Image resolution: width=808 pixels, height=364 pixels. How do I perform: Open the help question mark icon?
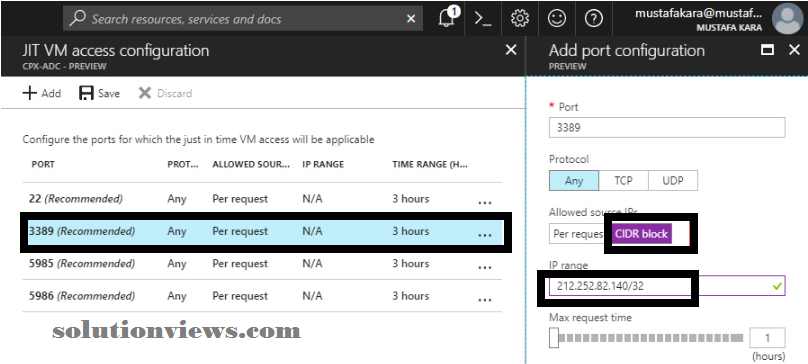click(x=594, y=19)
